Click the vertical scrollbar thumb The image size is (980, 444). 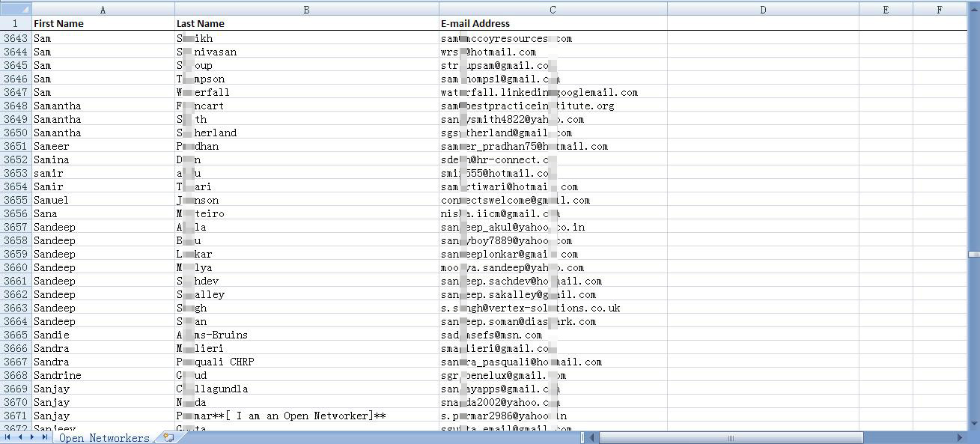coord(973,255)
